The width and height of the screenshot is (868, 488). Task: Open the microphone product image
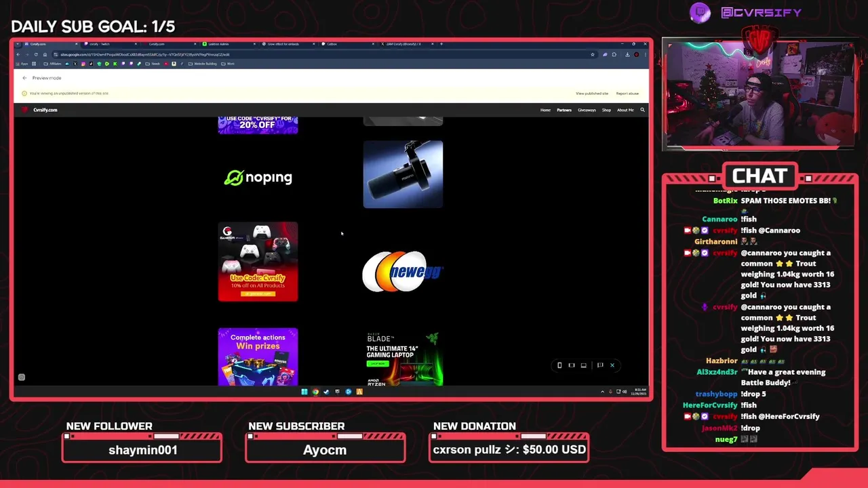(x=403, y=174)
